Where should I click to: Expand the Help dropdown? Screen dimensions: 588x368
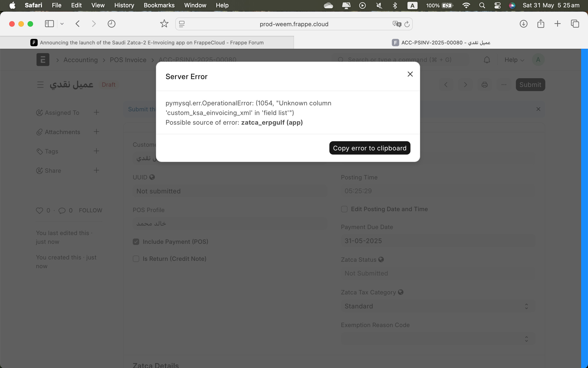click(514, 60)
